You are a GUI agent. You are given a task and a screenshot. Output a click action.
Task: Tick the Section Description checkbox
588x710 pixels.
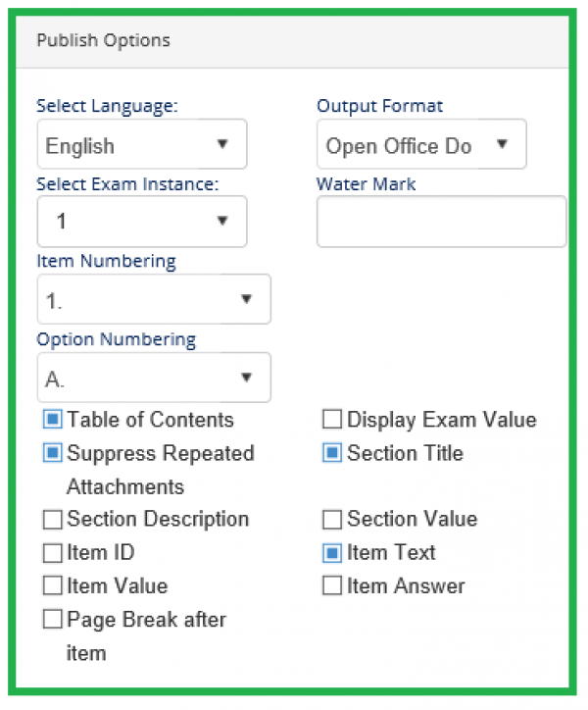[x=53, y=520]
